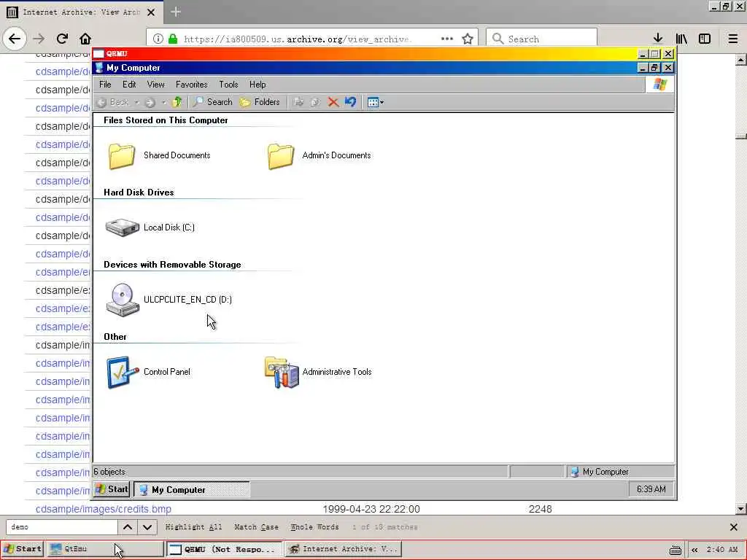Expand the Forward button history dropdown arrow
The height and width of the screenshot is (560, 747).
[164, 102]
